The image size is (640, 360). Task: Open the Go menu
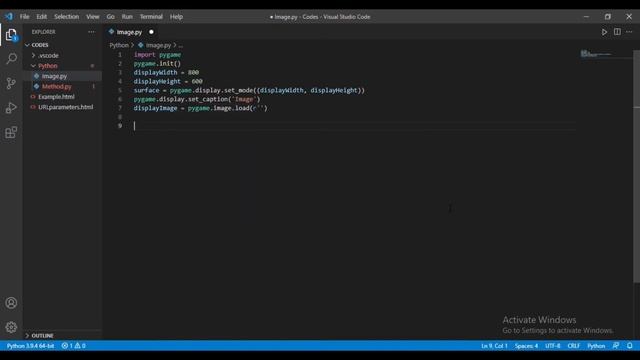click(x=111, y=17)
